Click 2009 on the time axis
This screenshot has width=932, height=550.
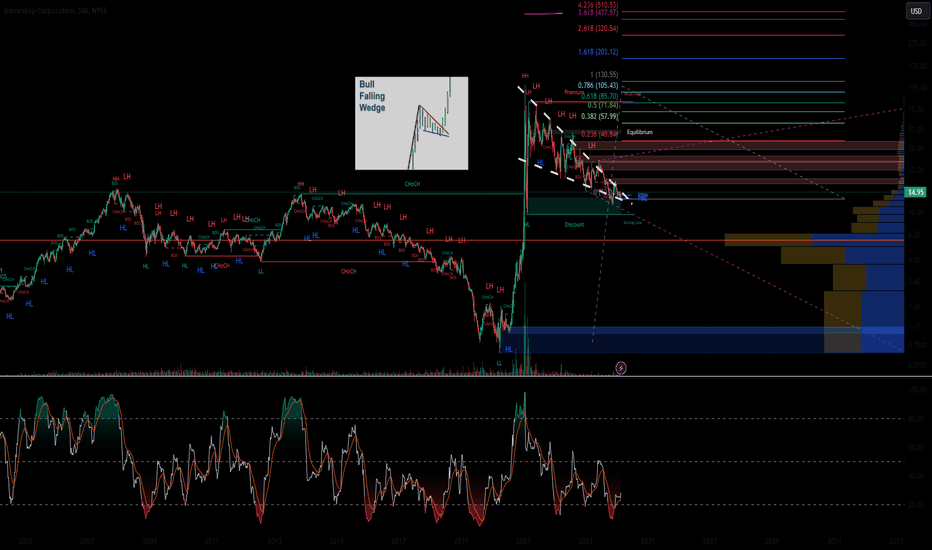[150, 541]
